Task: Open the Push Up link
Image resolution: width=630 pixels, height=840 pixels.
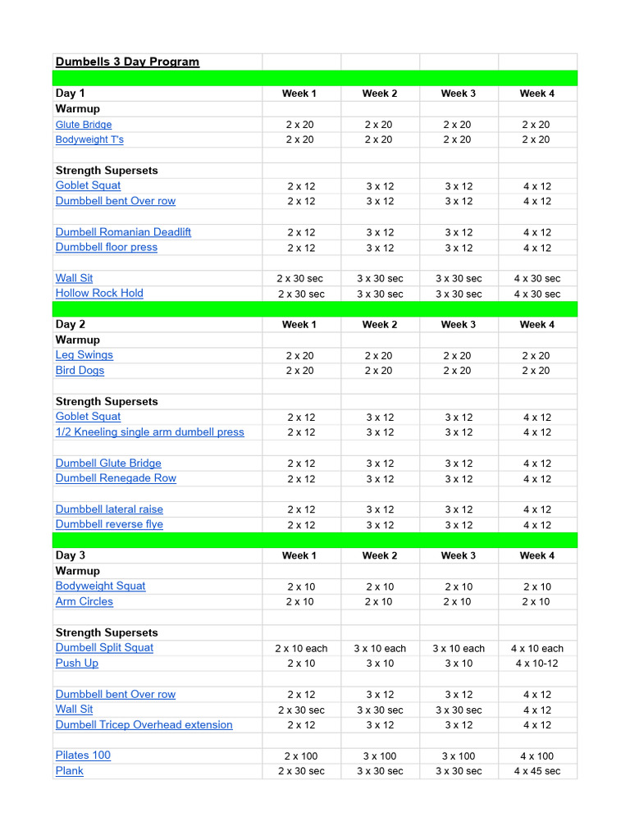Action: [76, 663]
